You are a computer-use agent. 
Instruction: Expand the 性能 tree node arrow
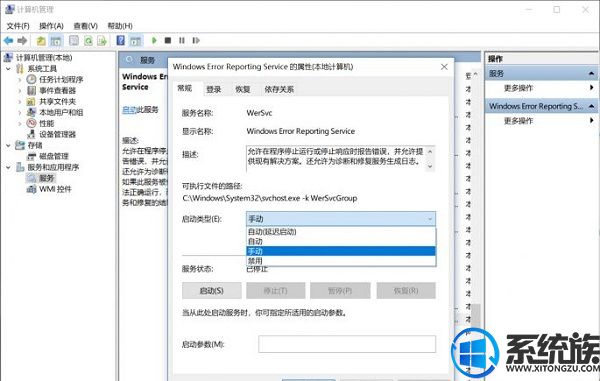pos(20,124)
